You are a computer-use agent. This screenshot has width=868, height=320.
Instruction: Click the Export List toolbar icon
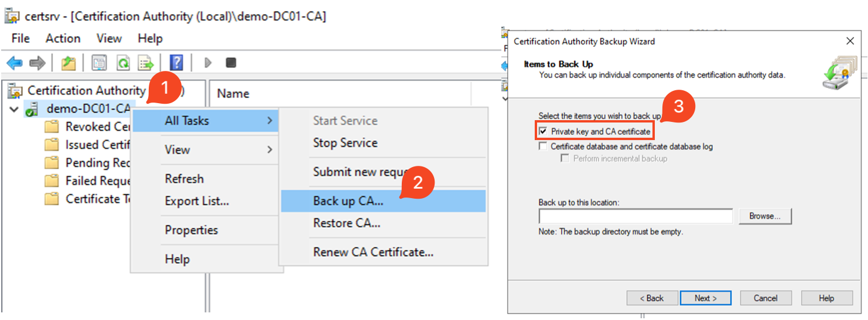pyautogui.click(x=145, y=63)
